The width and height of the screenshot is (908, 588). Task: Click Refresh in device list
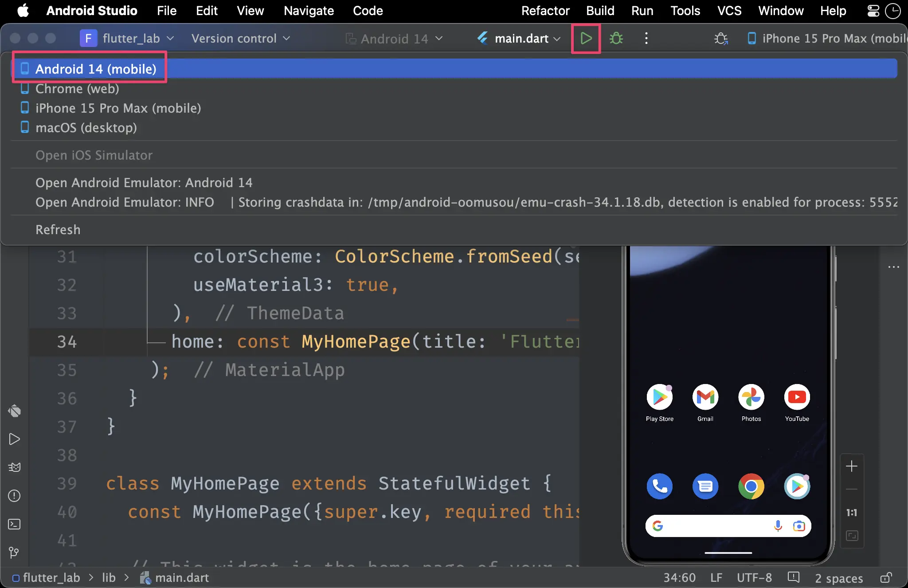point(454,230)
